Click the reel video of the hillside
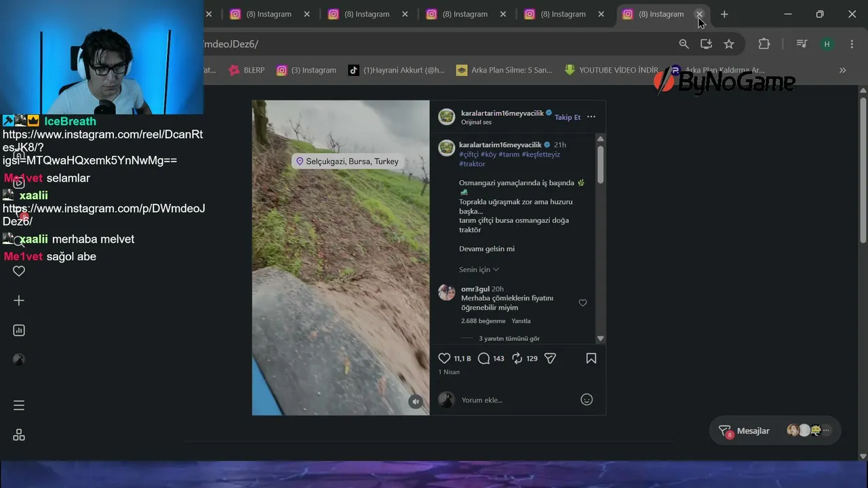This screenshot has height=488, width=868. click(x=340, y=258)
